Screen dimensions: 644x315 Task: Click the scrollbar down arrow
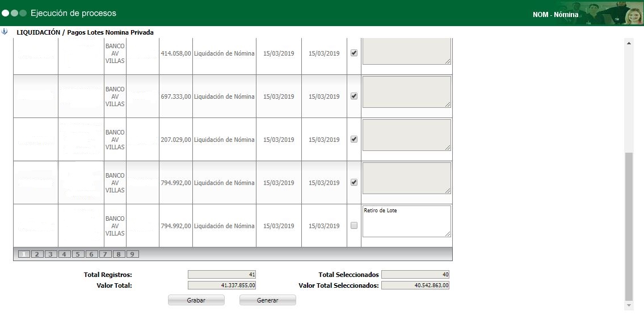point(629,306)
